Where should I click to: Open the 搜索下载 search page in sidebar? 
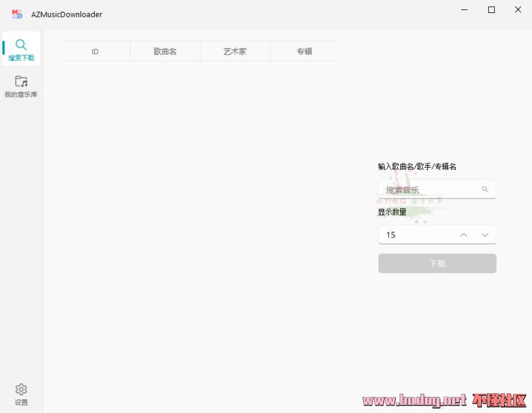coord(21,49)
